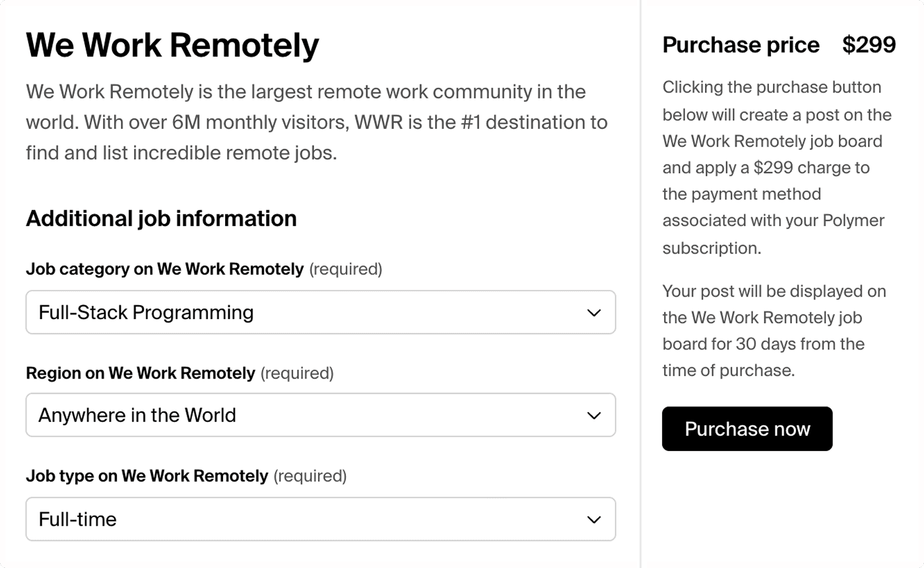
Task: Click the Job category on We Work Remotely label
Action: [164, 269]
